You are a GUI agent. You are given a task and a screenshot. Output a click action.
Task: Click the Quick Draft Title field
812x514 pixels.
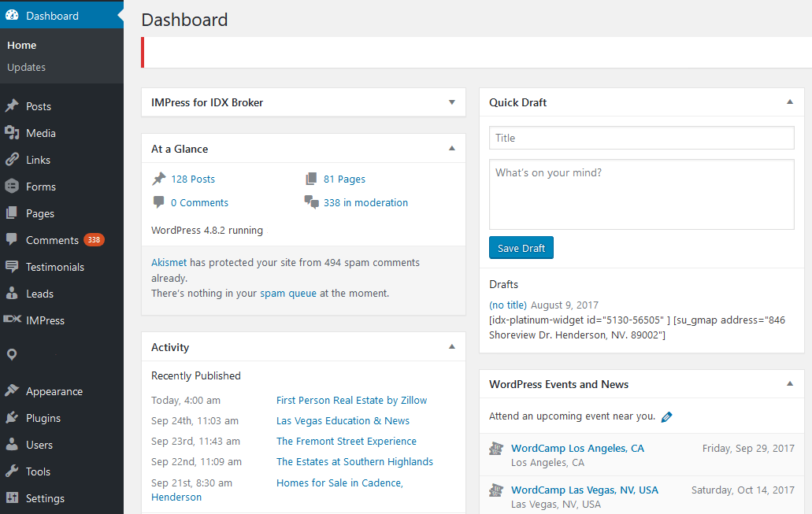click(641, 138)
